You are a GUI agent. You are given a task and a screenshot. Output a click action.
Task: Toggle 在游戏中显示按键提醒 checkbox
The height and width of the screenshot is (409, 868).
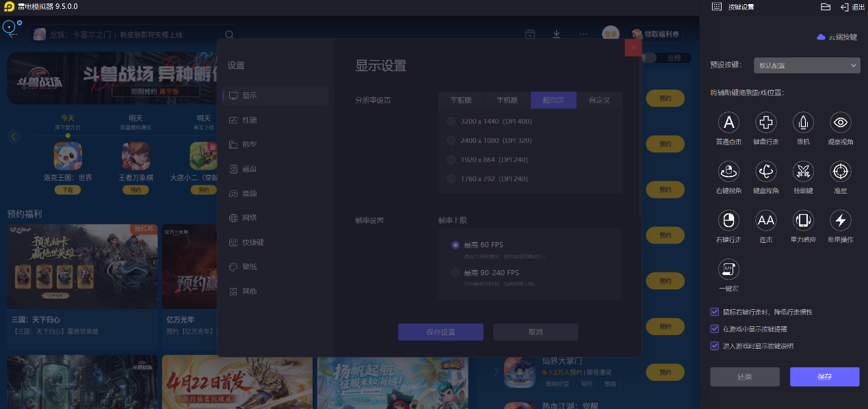point(715,329)
